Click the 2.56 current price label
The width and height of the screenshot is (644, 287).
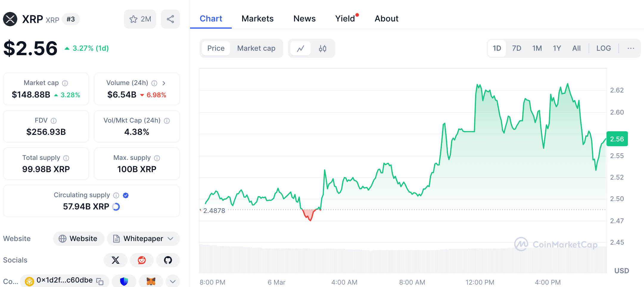(x=617, y=139)
